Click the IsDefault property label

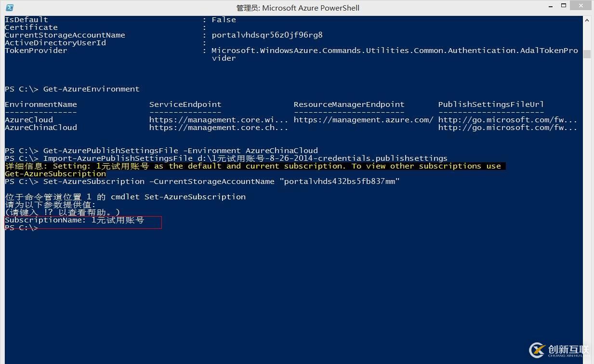pos(26,20)
